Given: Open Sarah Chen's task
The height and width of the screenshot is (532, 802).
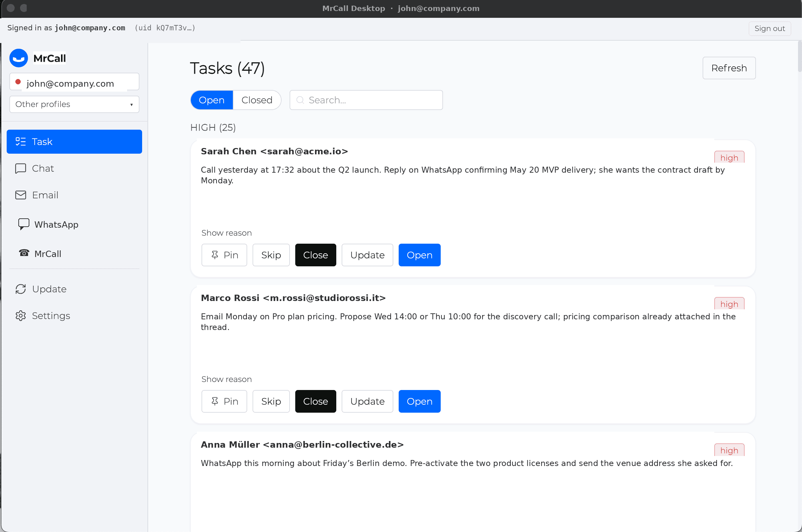Looking at the screenshot, I should click(419, 255).
